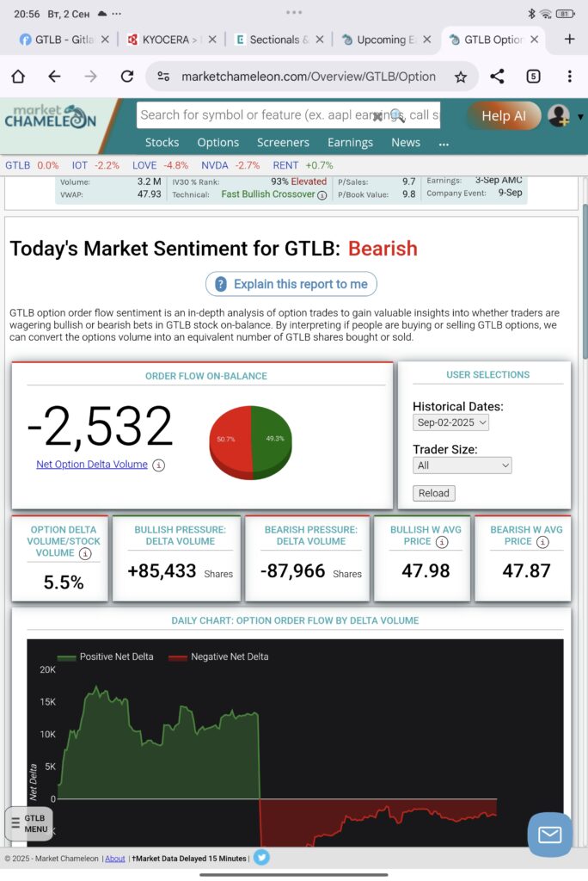This screenshot has height=881, width=588.
Task: Toggle the Negative Net Delta legend series
Action: click(218, 656)
